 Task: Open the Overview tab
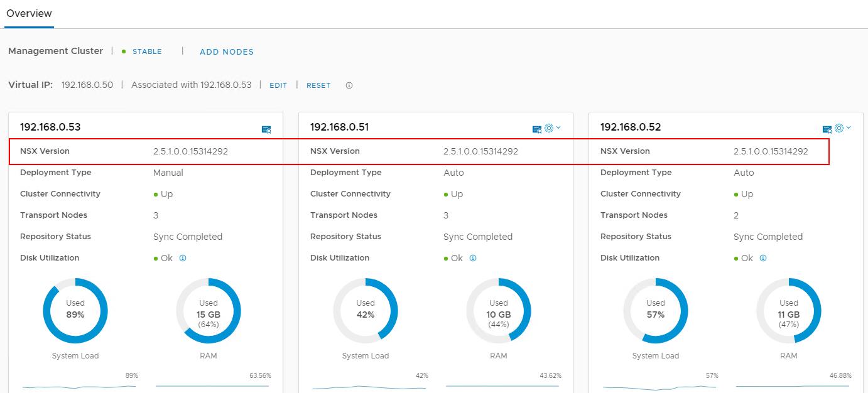click(x=29, y=13)
